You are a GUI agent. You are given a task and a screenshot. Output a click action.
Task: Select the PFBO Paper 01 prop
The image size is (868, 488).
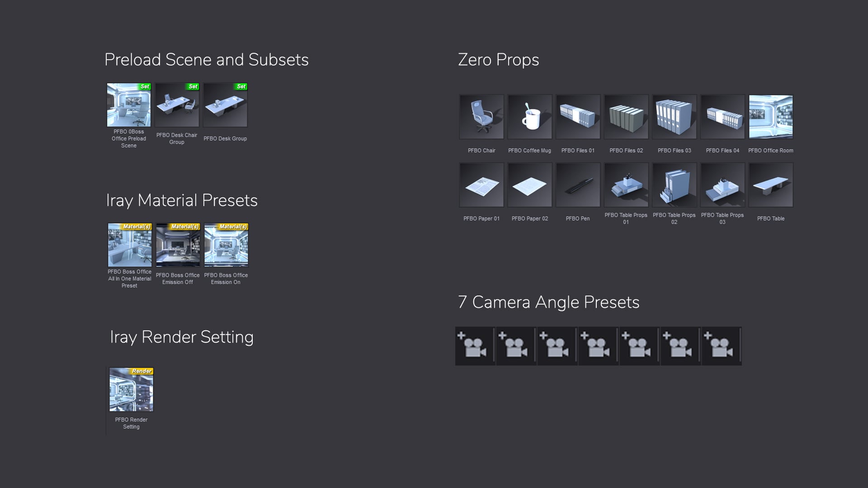[x=481, y=185]
